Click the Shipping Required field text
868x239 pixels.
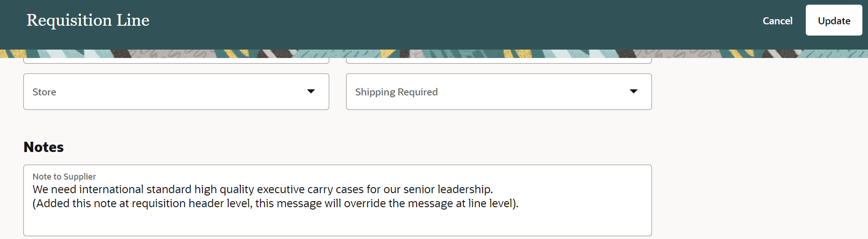(396, 92)
